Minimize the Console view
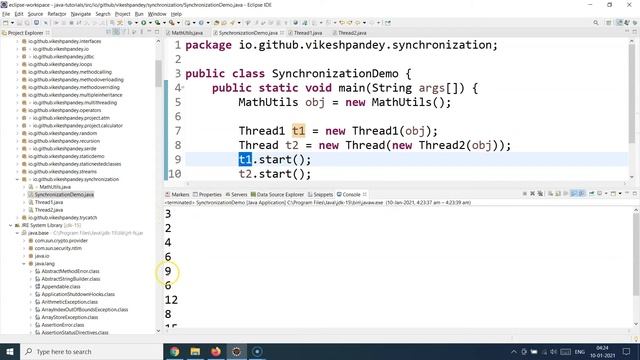This screenshot has height=360, width=640. click(x=627, y=193)
